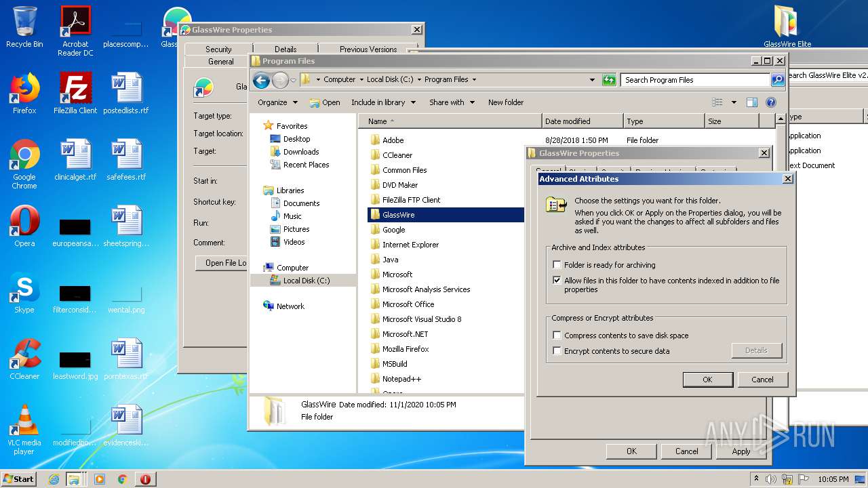Cancel the Advanced Attributes dialog
This screenshot has height=488, width=868.
(x=762, y=380)
